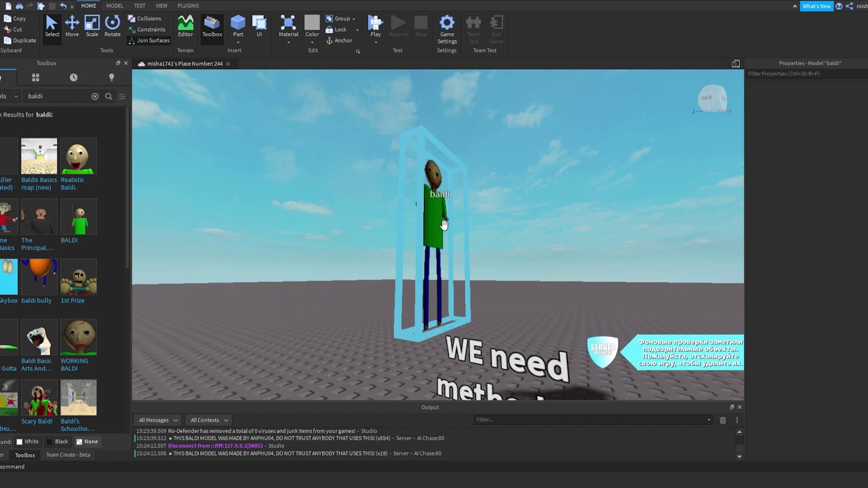
Task: Click the Anchor button
Action: 339,41
